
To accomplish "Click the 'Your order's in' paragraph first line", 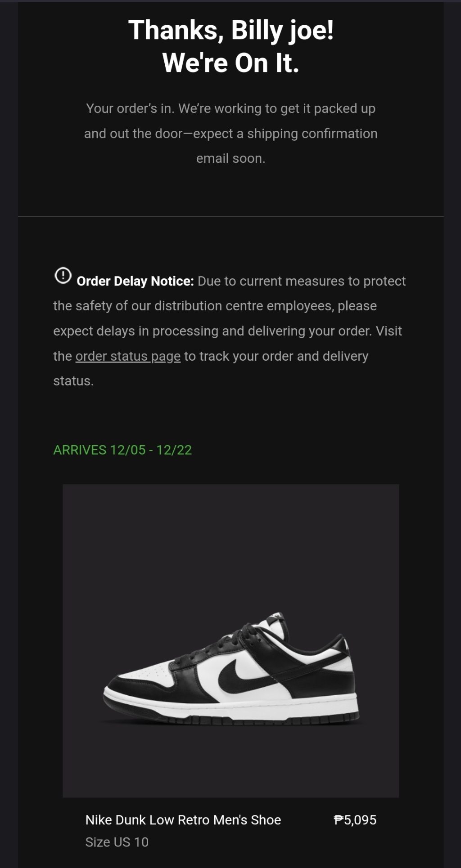I will click(x=230, y=108).
